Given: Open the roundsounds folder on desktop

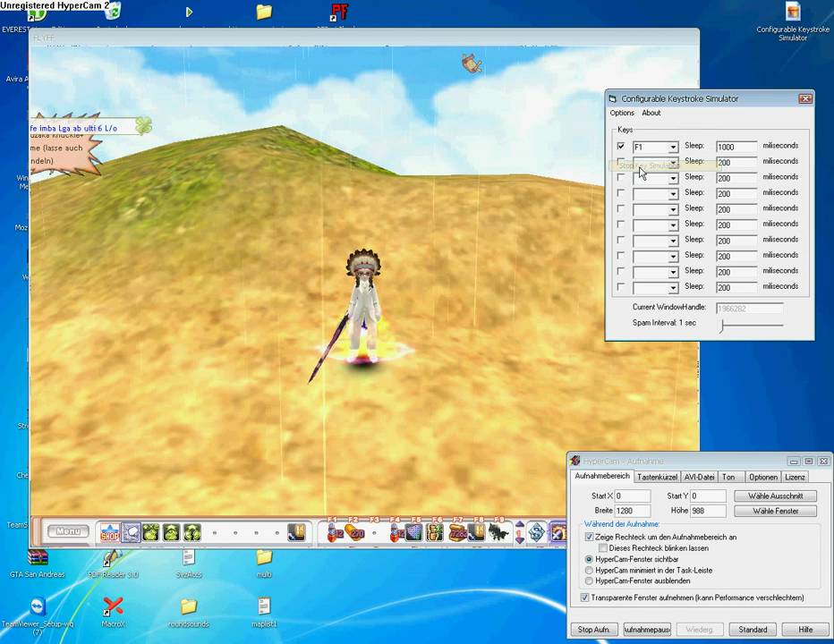Looking at the screenshot, I should (x=189, y=612).
